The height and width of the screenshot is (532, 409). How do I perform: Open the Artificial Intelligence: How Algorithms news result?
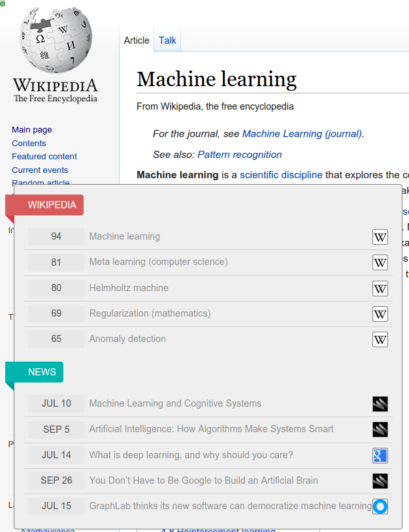coord(211,430)
